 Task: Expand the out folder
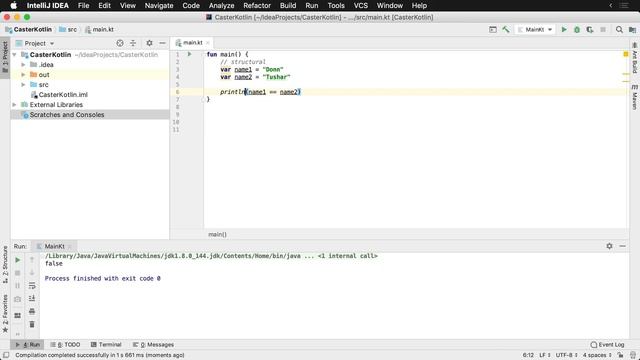[23, 75]
